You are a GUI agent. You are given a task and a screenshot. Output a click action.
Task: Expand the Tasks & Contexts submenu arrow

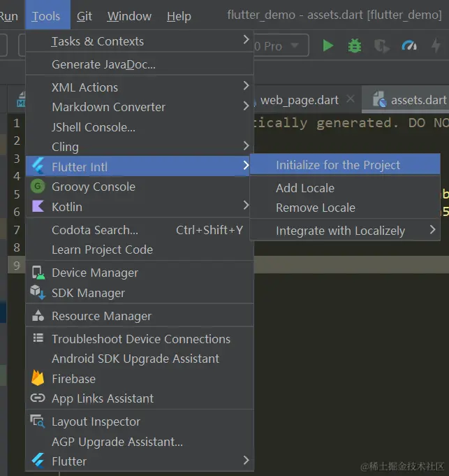[x=246, y=39]
